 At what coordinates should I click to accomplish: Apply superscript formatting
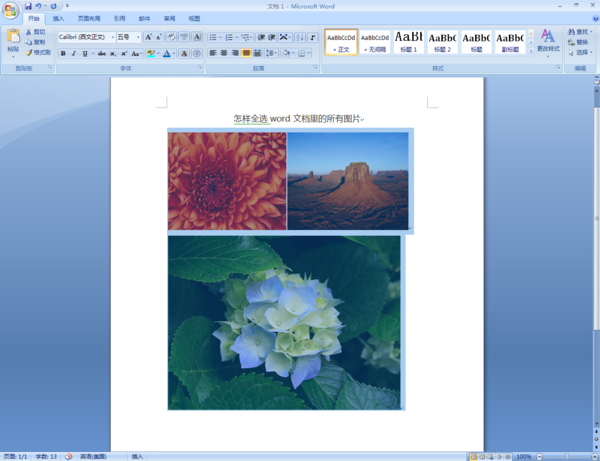[124, 54]
